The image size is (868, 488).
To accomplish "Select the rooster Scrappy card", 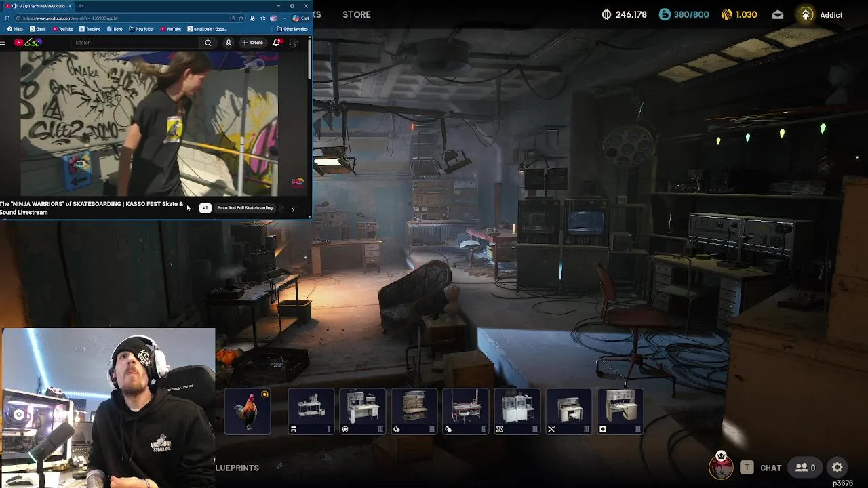I will (x=248, y=411).
